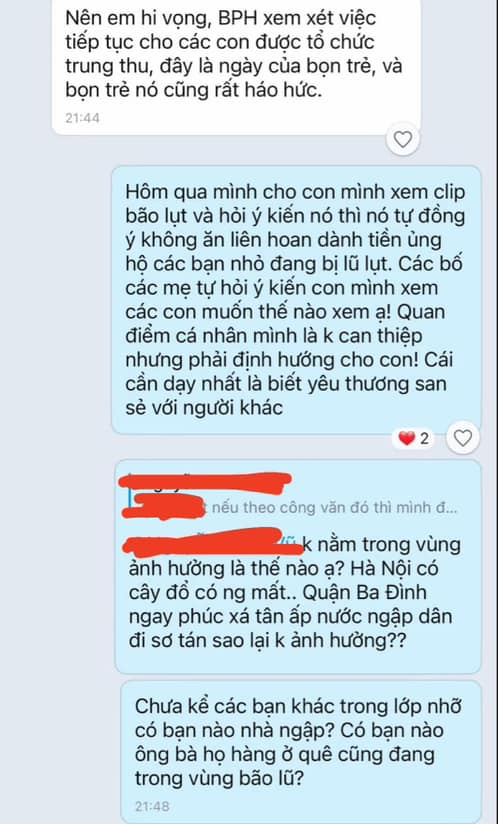This screenshot has height=824, width=498.
Task: Click the redacted sender name in the quoted reply
Action: [x=206, y=481]
